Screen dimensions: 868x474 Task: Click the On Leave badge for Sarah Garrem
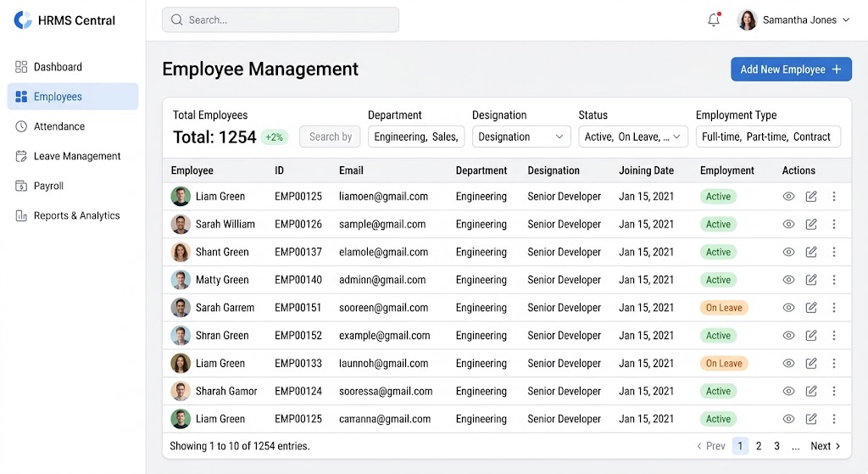[724, 307]
